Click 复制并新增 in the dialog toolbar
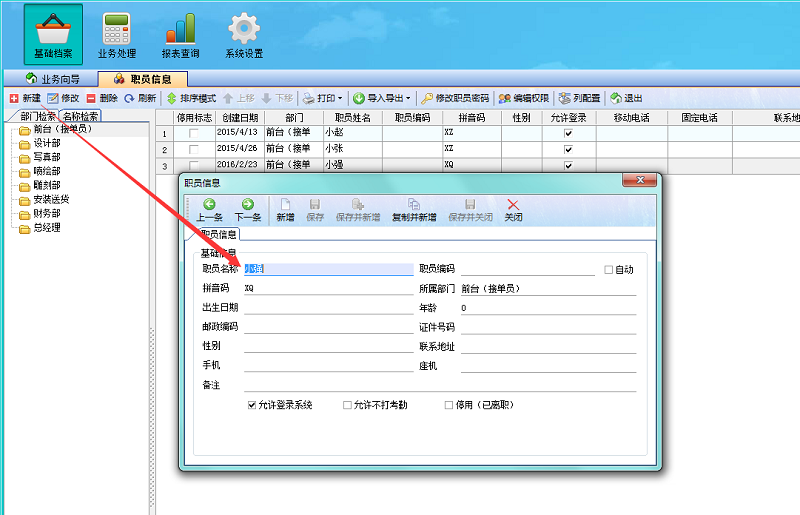 tap(414, 209)
